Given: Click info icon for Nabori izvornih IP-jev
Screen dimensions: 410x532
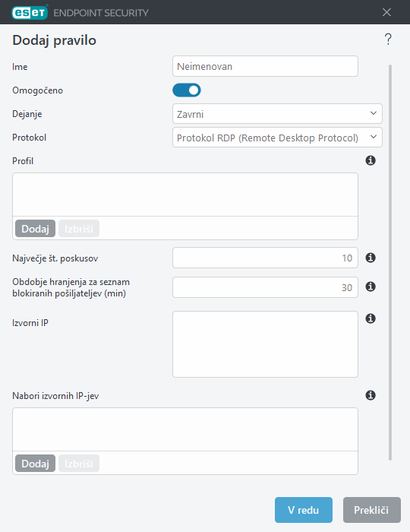Looking at the screenshot, I should pyautogui.click(x=371, y=395).
